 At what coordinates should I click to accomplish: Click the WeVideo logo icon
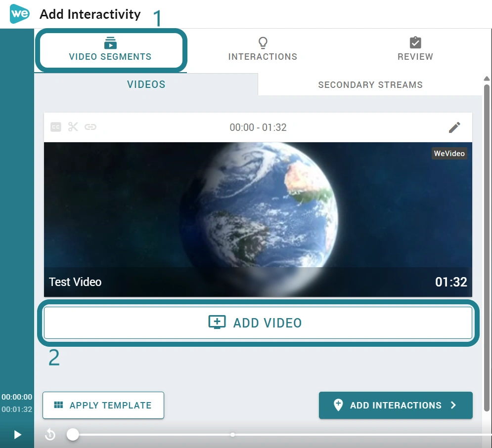19,14
